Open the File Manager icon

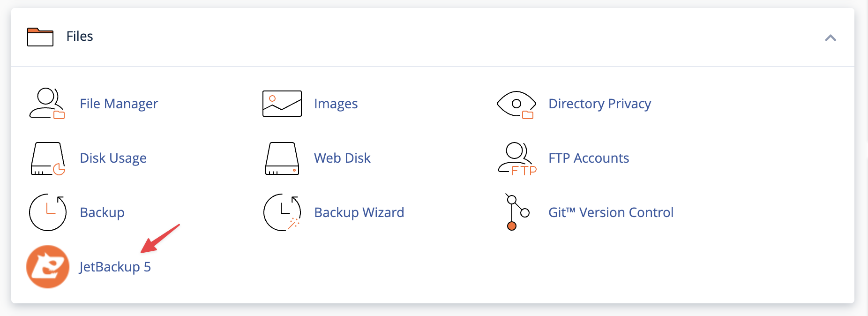(47, 104)
